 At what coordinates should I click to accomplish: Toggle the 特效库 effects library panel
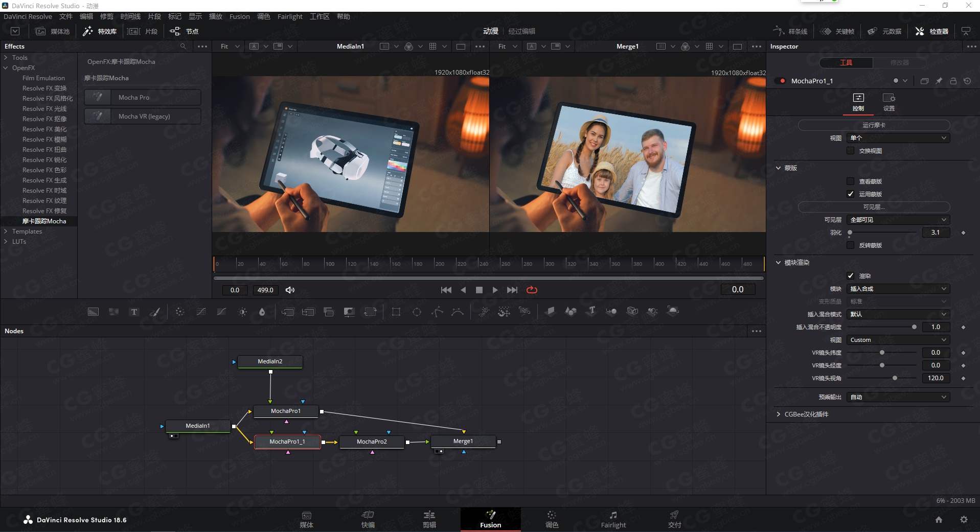[x=100, y=31]
